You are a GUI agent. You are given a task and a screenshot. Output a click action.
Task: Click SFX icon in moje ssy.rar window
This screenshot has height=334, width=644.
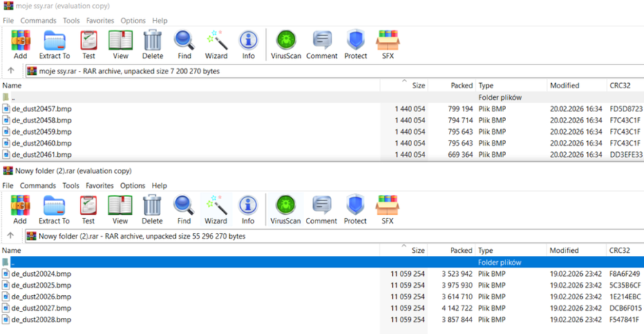[387, 44]
